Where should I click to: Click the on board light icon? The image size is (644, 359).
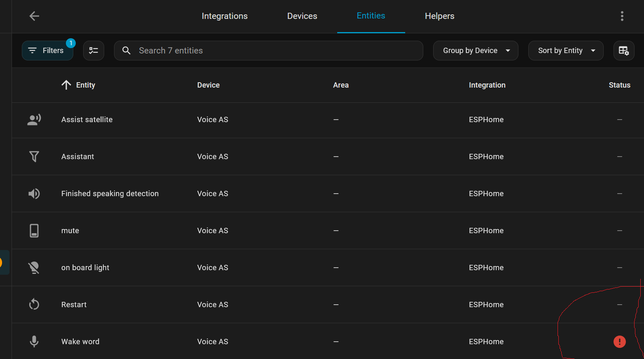[x=34, y=268]
